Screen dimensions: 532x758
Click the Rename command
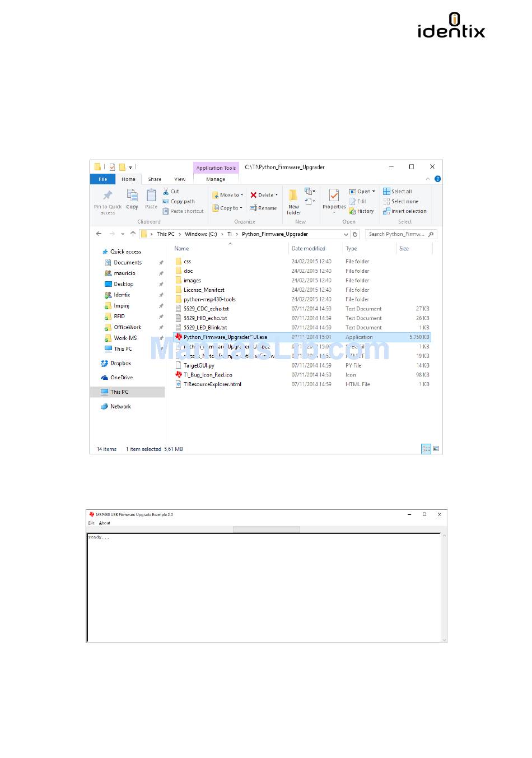click(263, 208)
